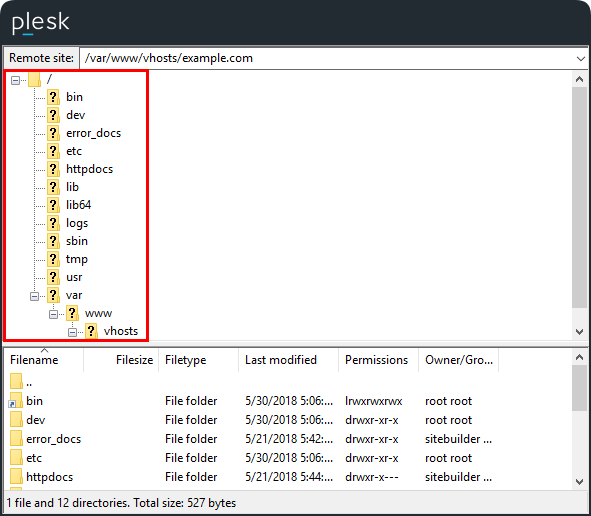Click the tree pane scrollbar down arrow
The height and width of the screenshot is (516, 591).
[579, 332]
